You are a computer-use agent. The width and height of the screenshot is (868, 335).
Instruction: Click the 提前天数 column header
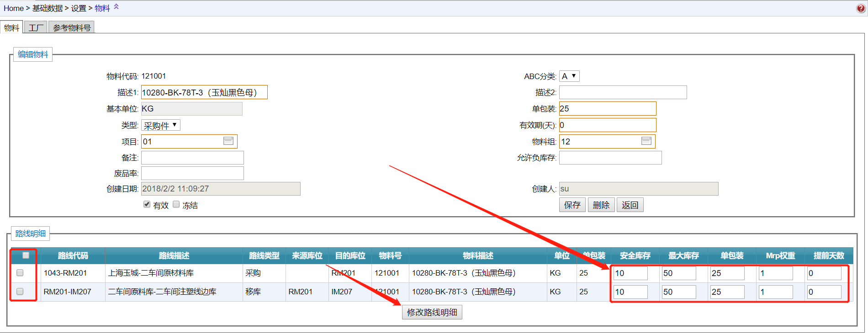pos(829,255)
